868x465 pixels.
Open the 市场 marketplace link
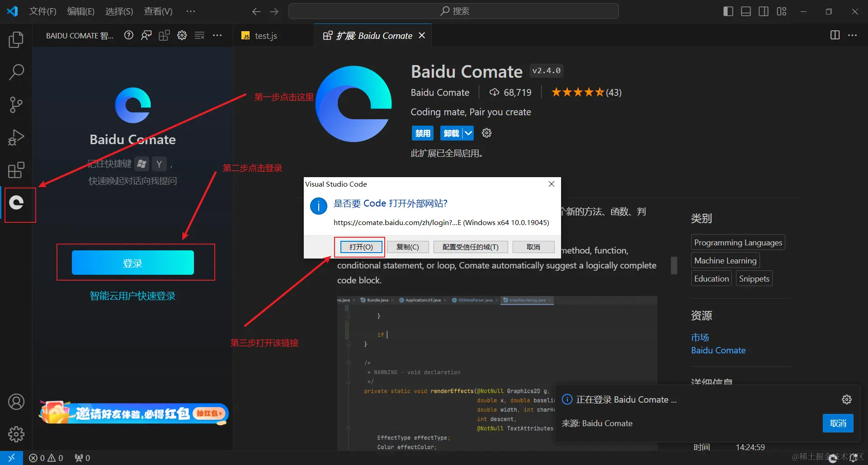click(x=700, y=337)
